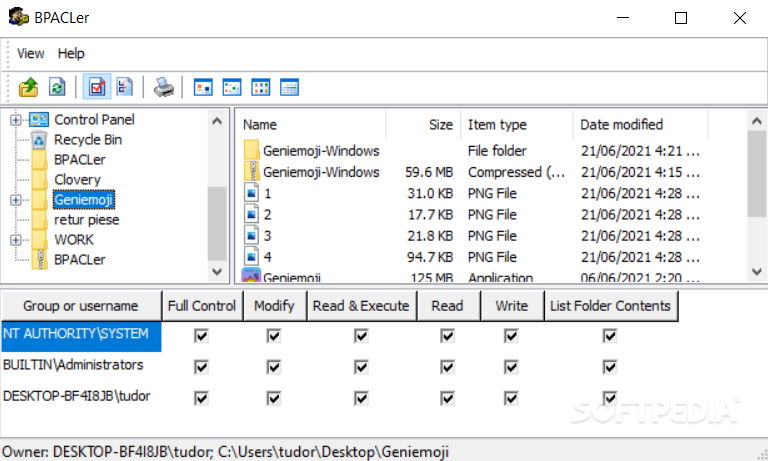This screenshot has width=768, height=461.
Task: Sort file list by Size column
Action: pos(423,124)
